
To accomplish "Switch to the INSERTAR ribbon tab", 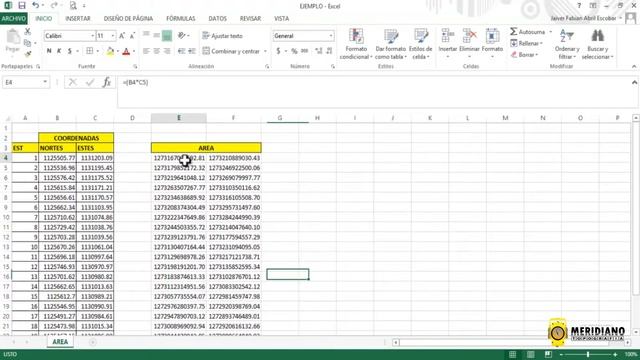I will 78,18.
